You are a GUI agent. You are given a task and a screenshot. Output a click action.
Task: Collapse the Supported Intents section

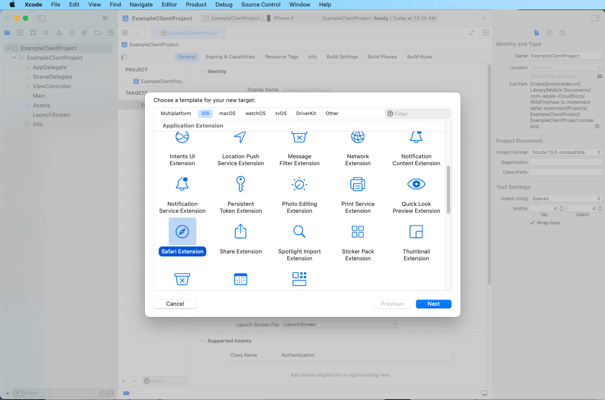point(201,341)
